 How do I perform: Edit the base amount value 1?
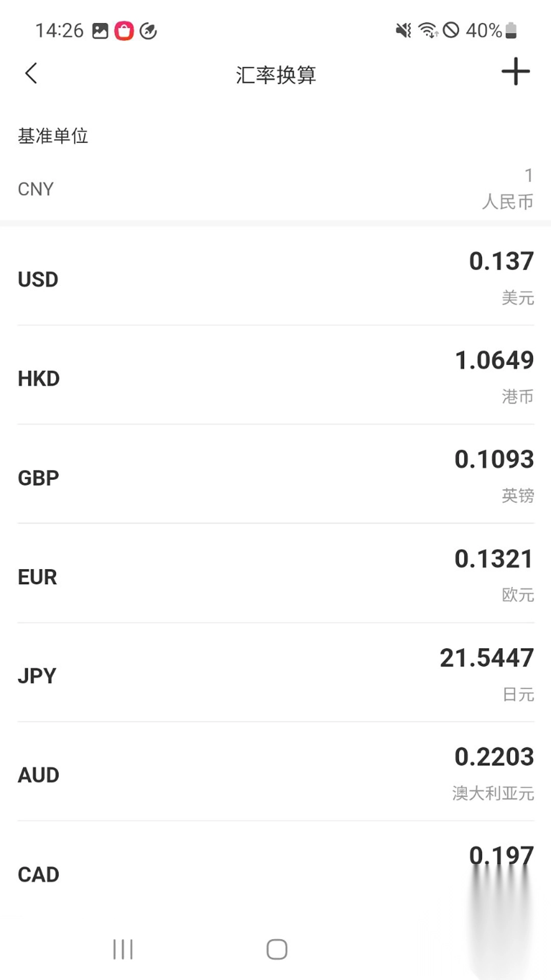[529, 176]
